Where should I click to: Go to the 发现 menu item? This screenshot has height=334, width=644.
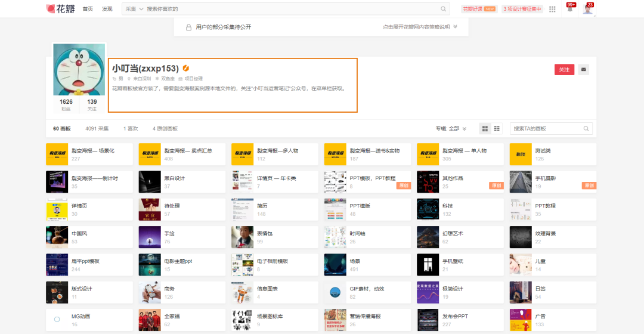click(x=107, y=9)
